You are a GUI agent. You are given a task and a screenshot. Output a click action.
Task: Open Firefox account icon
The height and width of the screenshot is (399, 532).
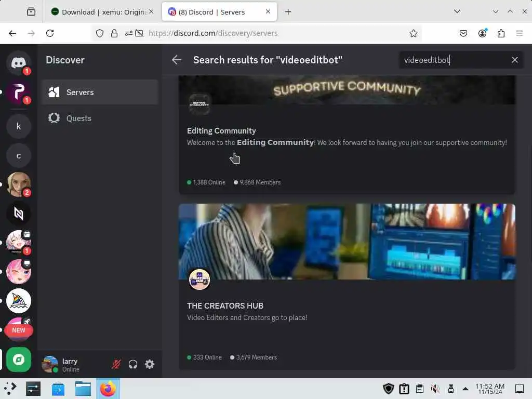(482, 33)
